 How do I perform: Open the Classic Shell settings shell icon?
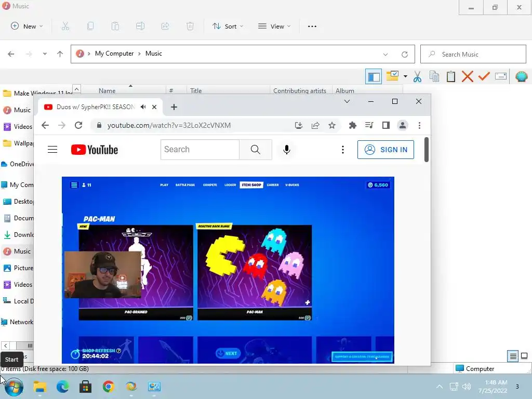[521, 76]
